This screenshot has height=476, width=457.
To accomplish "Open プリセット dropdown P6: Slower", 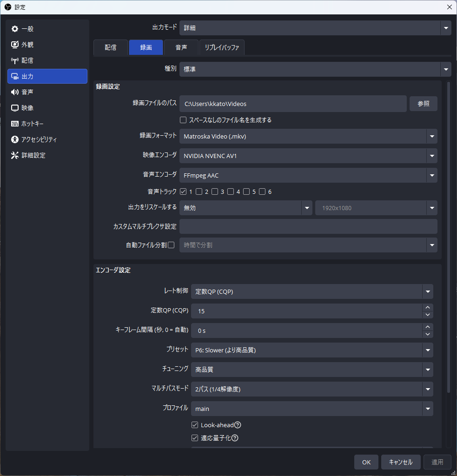I will tap(312, 350).
